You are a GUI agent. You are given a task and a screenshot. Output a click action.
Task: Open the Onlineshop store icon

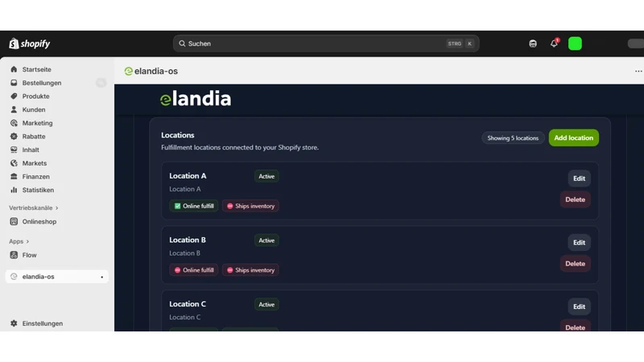click(14, 222)
